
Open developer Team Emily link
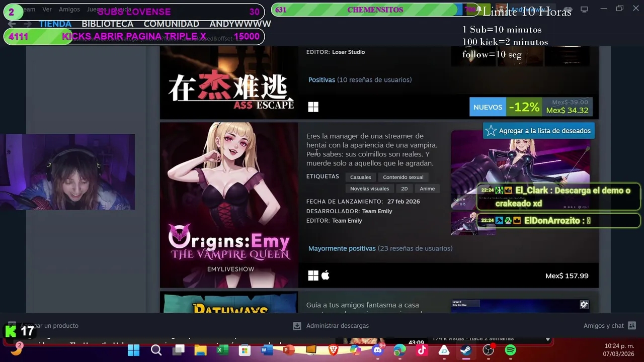pos(377,211)
